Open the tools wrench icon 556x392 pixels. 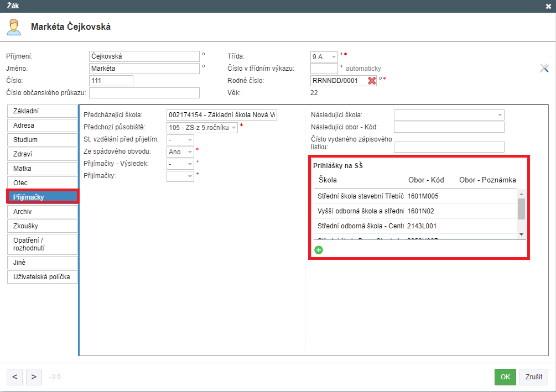coord(544,68)
